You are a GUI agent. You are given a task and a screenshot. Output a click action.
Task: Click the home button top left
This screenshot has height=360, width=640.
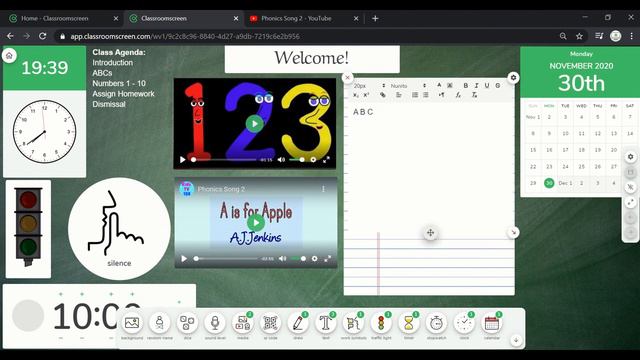click(x=9, y=56)
